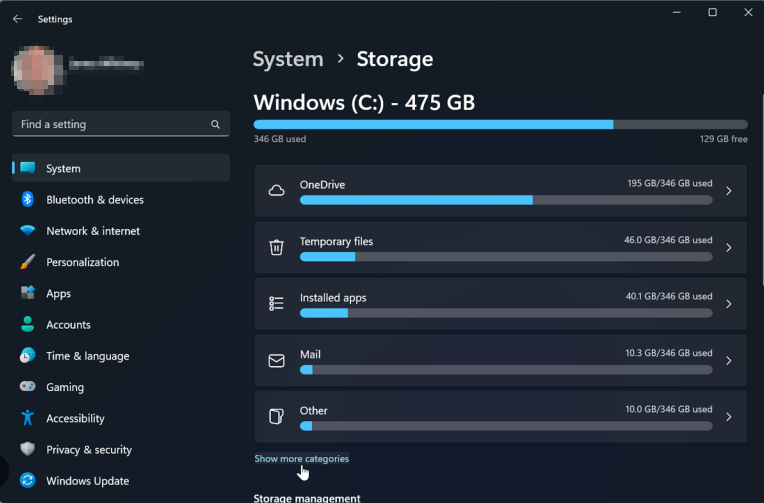The image size is (764, 503).
Task: Click the OneDrive cloud icon
Action: (x=276, y=191)
